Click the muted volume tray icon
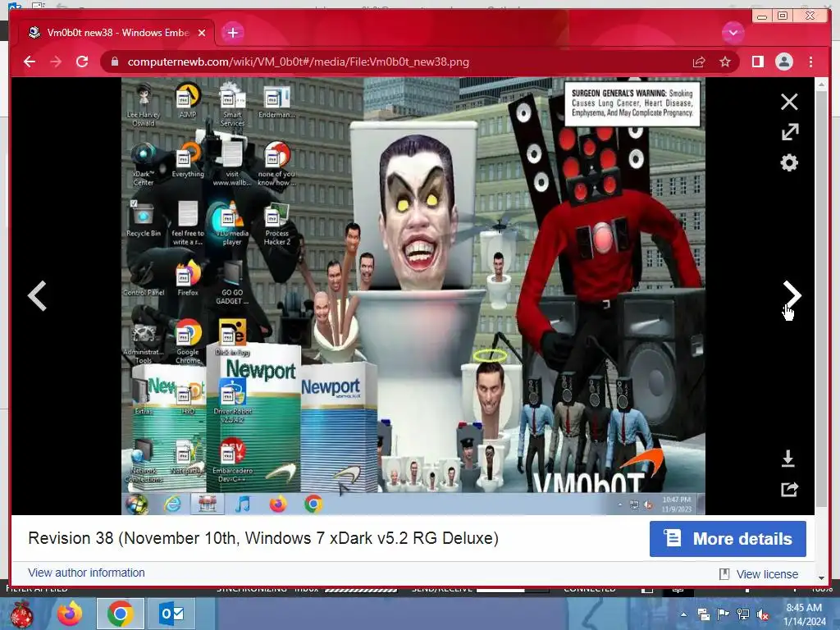The image size is (840, 630). pos(762,614)
